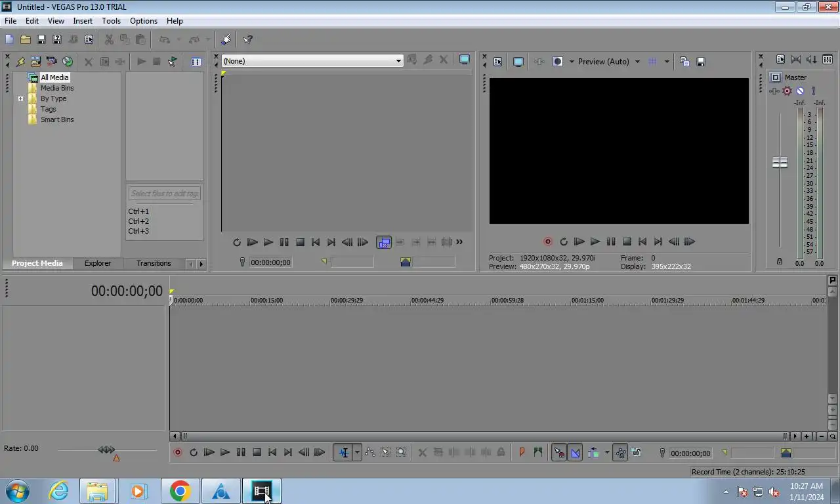Viewport: 840px width, 504px height.
Task: Insert a region with the green flags icon
Action: point(537,452)
